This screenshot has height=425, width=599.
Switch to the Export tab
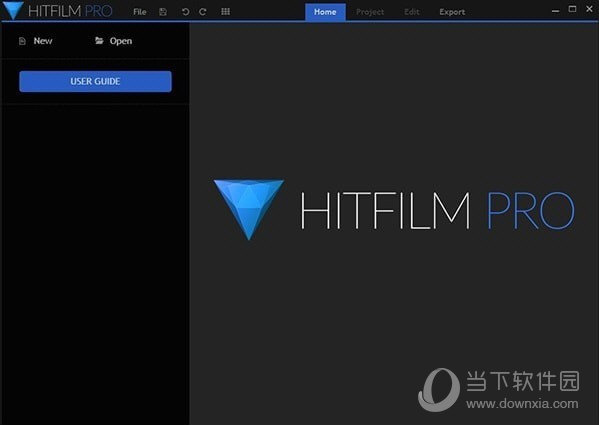(452, 12)
